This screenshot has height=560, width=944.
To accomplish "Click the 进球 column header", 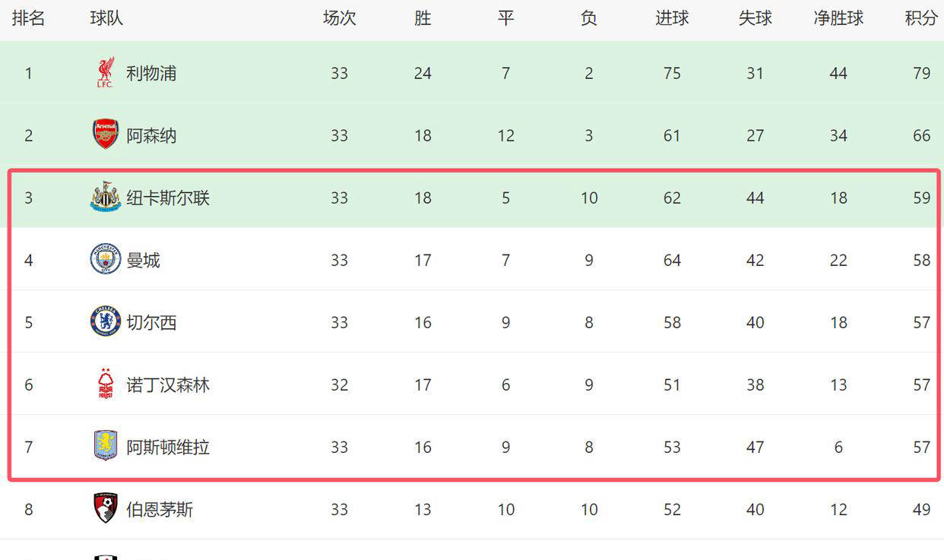I will click(672, 18).
